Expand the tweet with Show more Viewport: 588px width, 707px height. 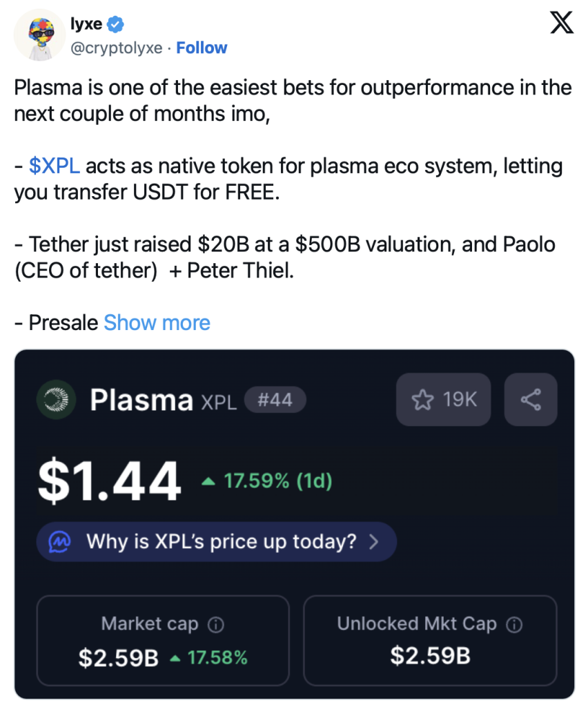157,322
